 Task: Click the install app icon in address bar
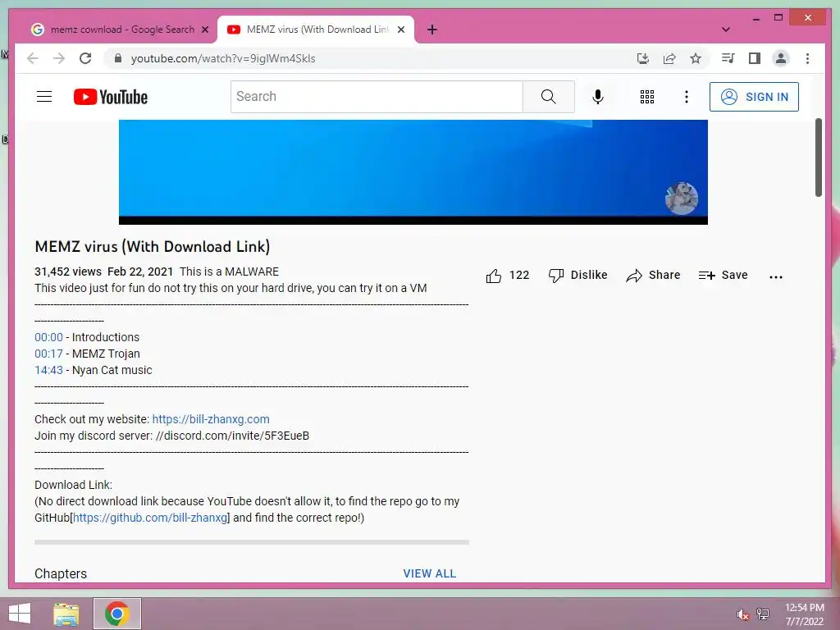point(643,58)
